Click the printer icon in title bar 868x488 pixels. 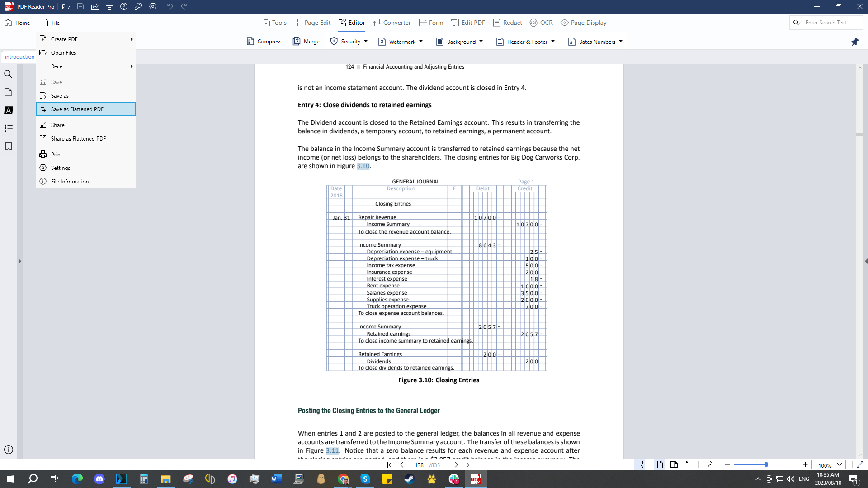point(109,7)
